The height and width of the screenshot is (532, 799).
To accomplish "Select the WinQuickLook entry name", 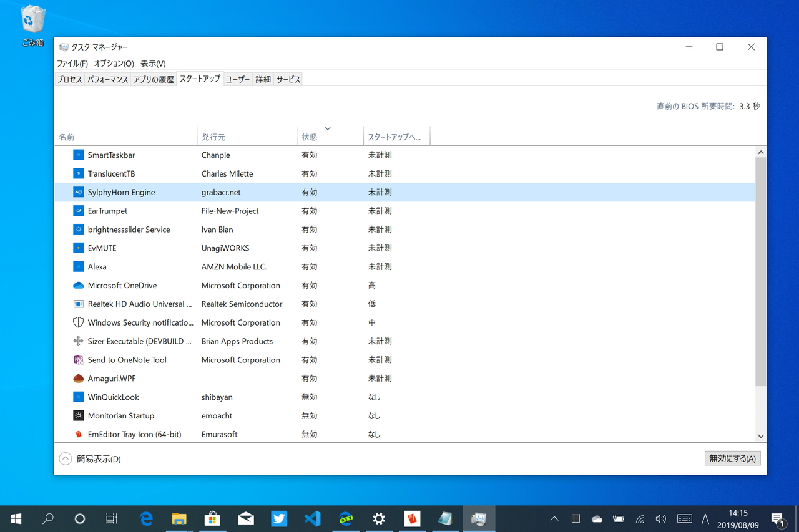I will point(113,397).
